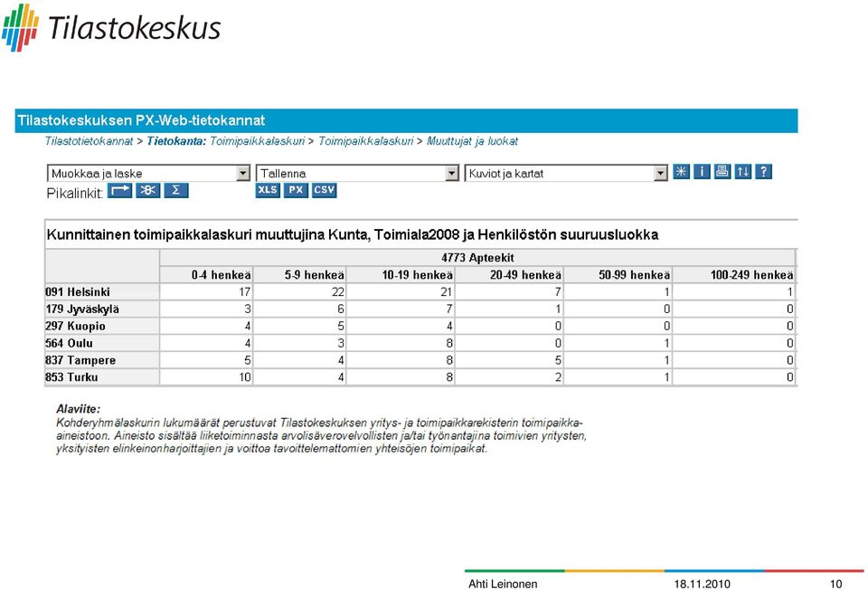Click the sum (Σ) quick link icon
This screenshot has height=590, width=868.
176,191
